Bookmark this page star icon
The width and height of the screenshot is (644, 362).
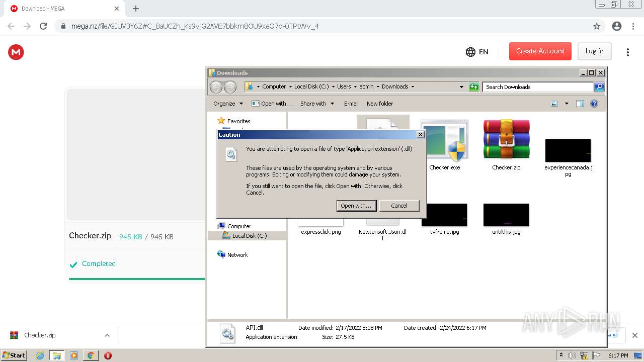pos(597,26)
